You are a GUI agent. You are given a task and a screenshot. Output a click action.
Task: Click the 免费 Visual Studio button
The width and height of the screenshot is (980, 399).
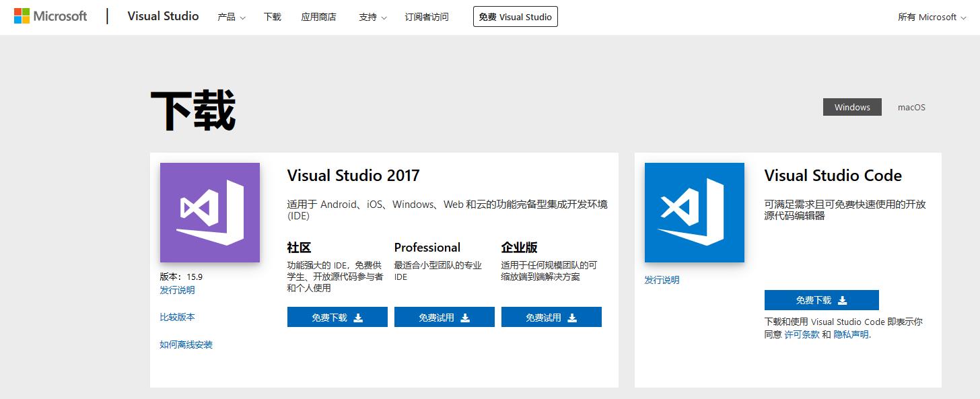click(516, 17)
